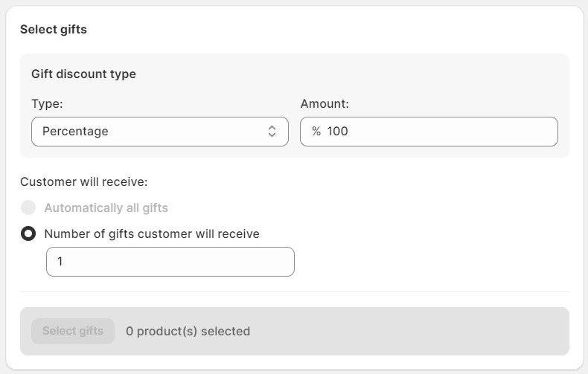The height and width of the screenshot is (374, 588).
Task: Click the "Type:" field label
Action: click(47, 104)
